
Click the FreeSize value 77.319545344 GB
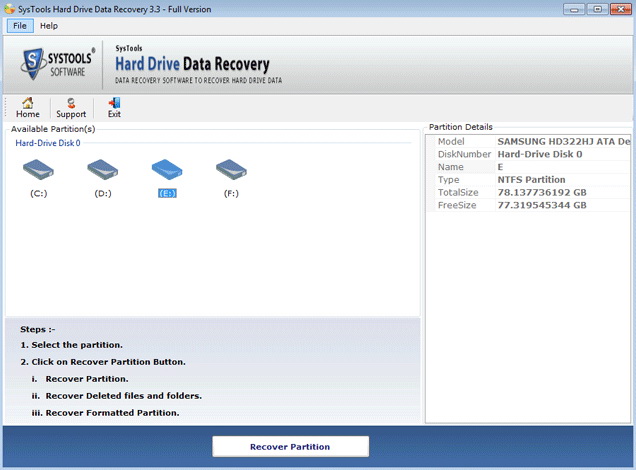coord(542,205)
